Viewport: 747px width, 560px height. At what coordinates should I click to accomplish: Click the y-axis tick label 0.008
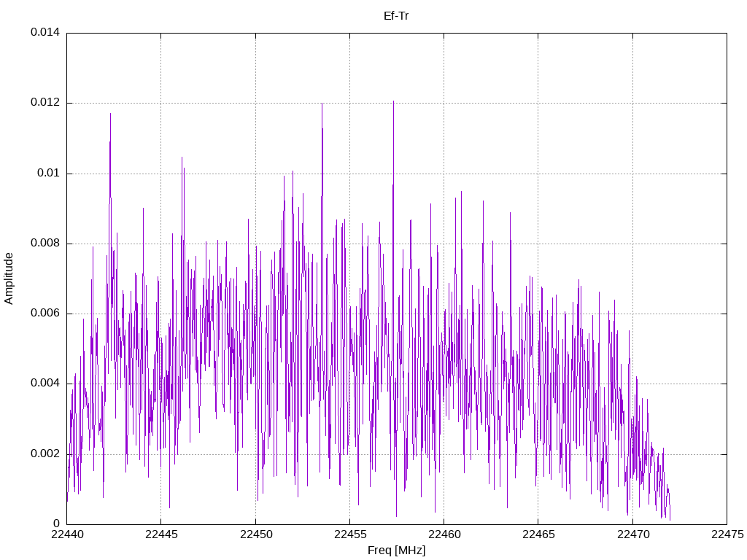[45, 244]
